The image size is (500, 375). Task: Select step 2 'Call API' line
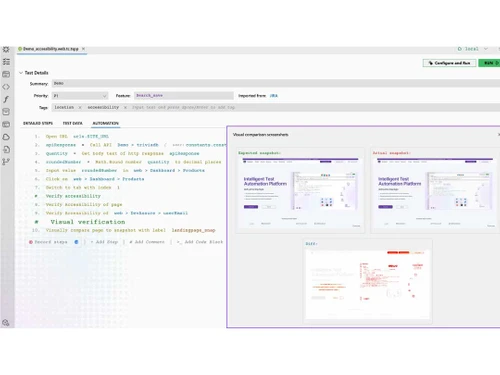(136, 145)
